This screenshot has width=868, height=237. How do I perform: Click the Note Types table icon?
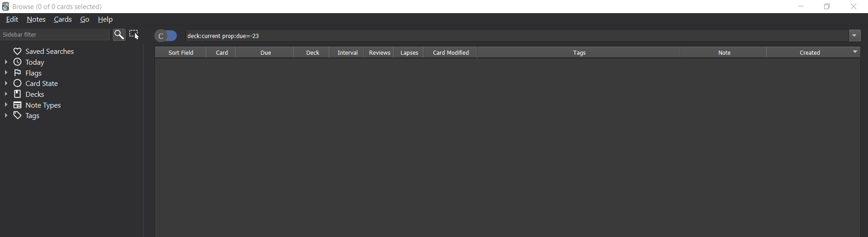18,105
